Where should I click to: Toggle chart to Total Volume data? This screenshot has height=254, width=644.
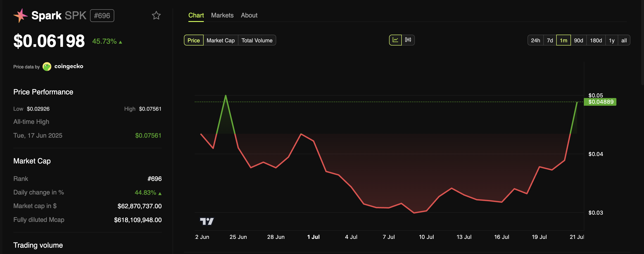257,40
